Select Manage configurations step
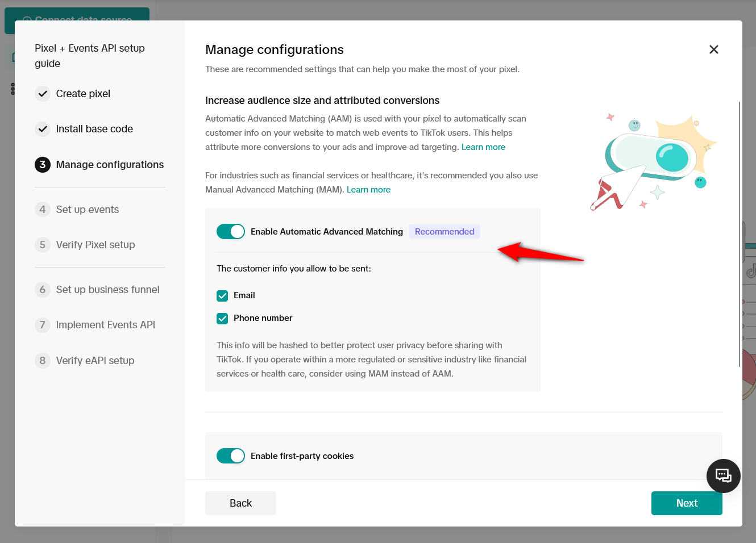The width and height of the screenshot is (756, 543). [x=110, y=165]
